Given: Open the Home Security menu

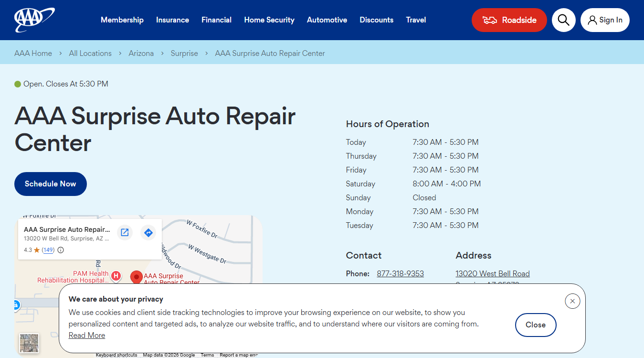Looking at the screenshot, I should pyautogui.click(x=269, y=20).
